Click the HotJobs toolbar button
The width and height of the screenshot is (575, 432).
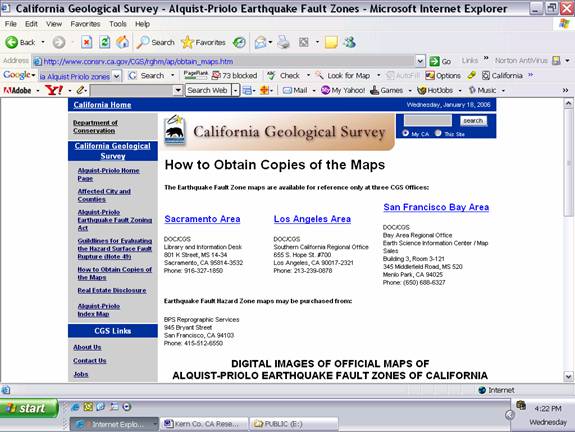coord(436,90)
